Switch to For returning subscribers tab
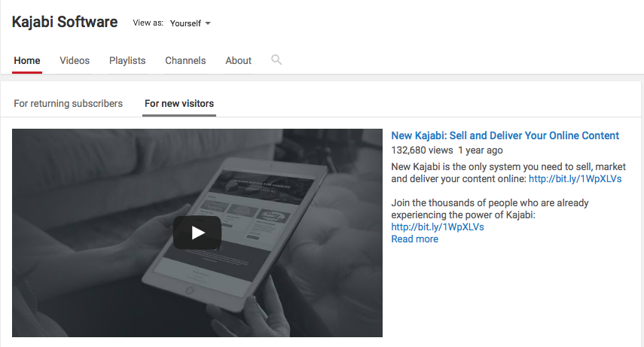The height and width of the screenshot is (347, 644). (x=69, y=103)
